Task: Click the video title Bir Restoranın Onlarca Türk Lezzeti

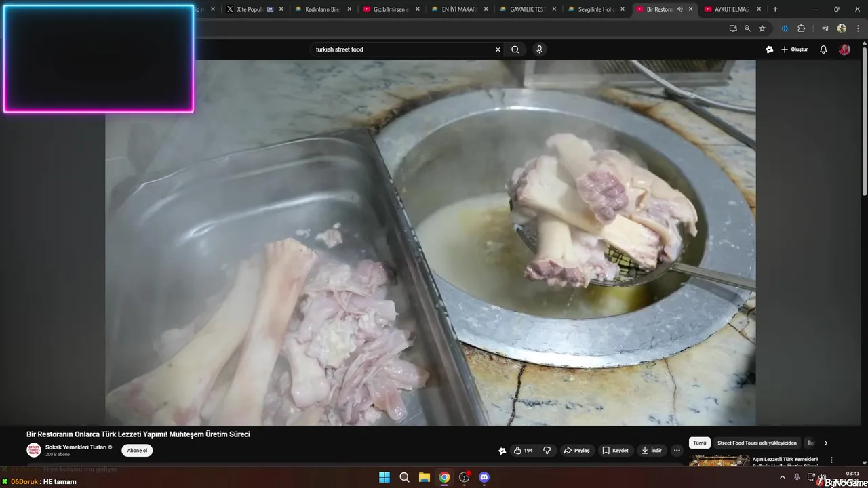Action: click(138, 434)
